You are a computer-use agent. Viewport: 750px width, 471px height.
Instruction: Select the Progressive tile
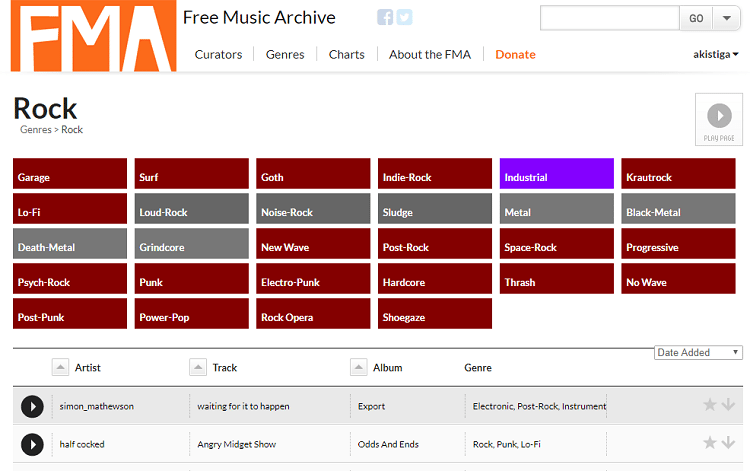(678, 243)
